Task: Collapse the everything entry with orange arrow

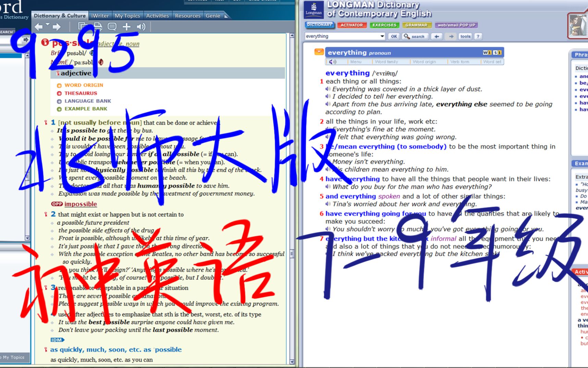Action: [319, 52]
